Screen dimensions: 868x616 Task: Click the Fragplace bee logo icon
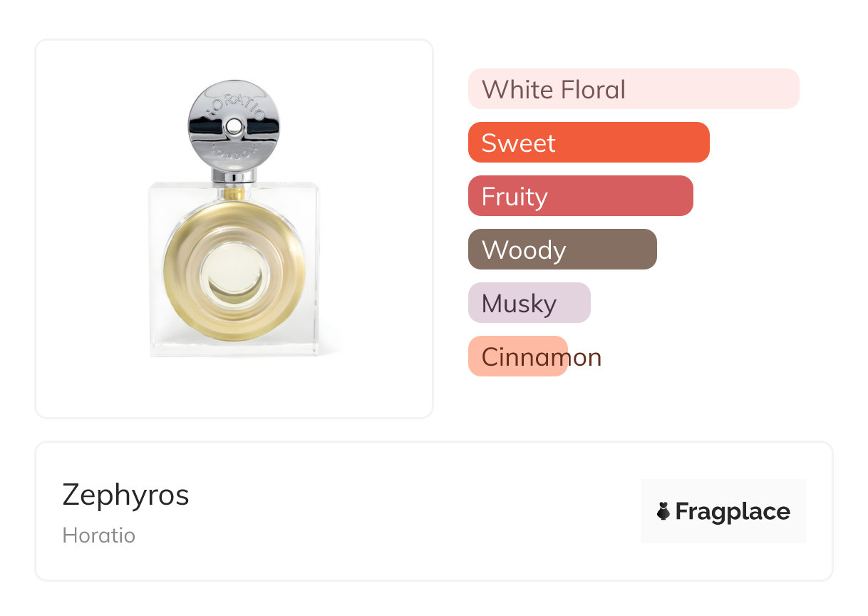[x=663, y=511]
